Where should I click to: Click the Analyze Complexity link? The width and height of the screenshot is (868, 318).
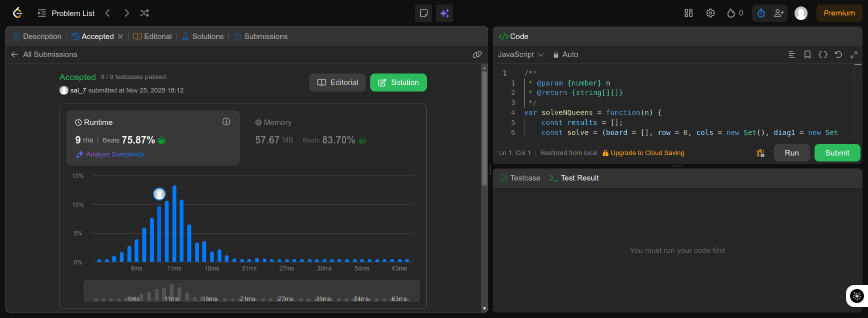(114, 154)
